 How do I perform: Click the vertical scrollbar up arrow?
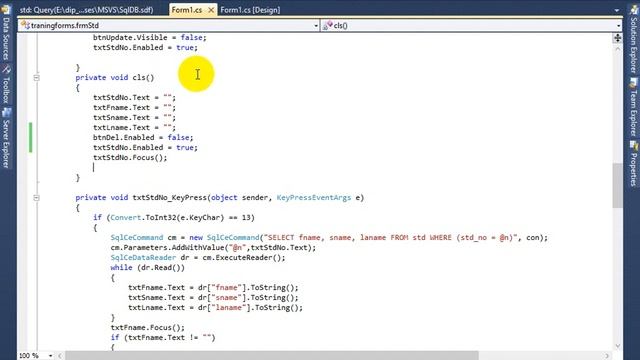click(x=618, y=49)
